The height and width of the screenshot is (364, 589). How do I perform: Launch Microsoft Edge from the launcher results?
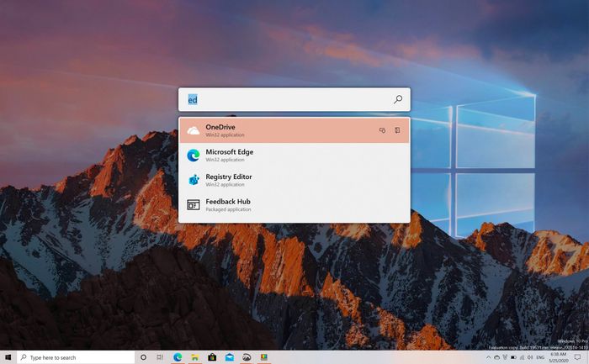coord(294,155)
